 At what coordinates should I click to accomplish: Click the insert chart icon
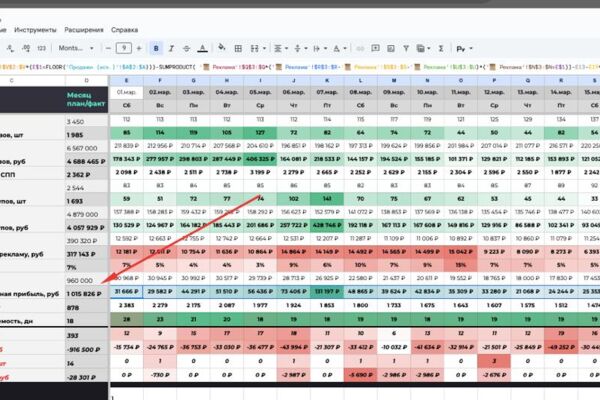click(x=391, y=48)
